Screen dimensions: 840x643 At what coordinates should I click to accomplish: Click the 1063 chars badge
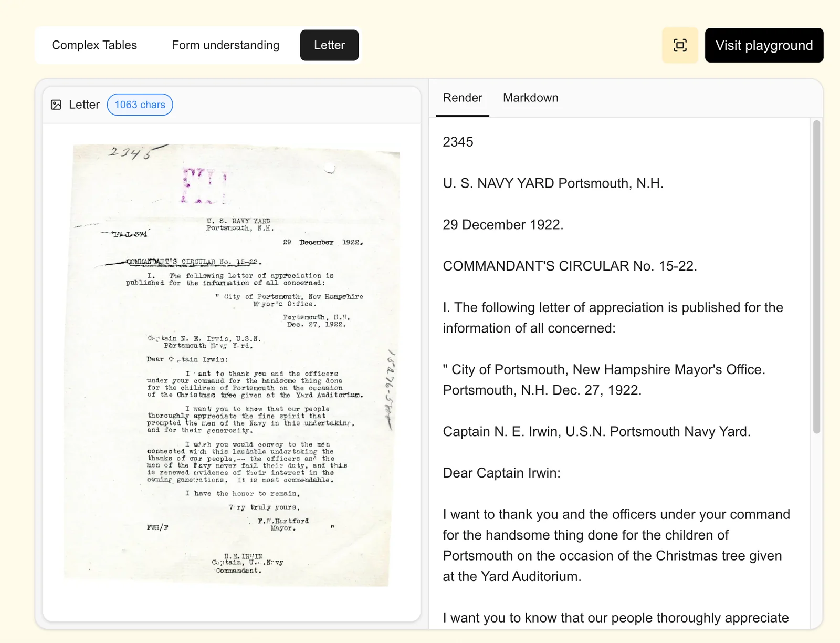(x=140, y=105)
